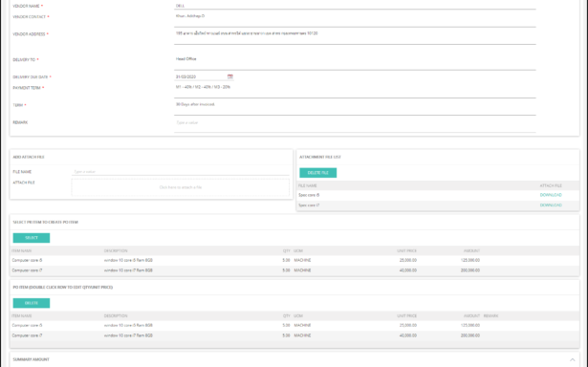
Task: Open the delivery due date calendar icon
Action: pyautogui.click(x=229, y=76)
